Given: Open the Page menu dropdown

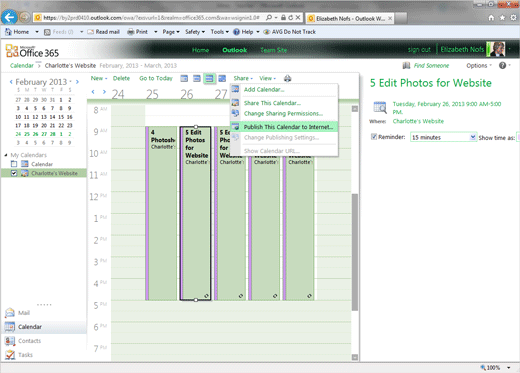Looking at the screenshot, I should (171, 32).
